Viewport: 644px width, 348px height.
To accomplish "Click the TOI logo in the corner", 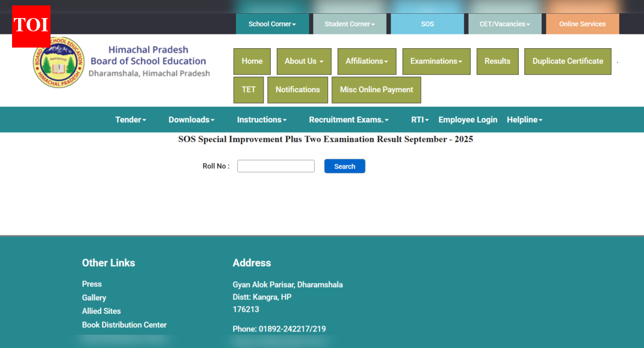I will [31, 26].
